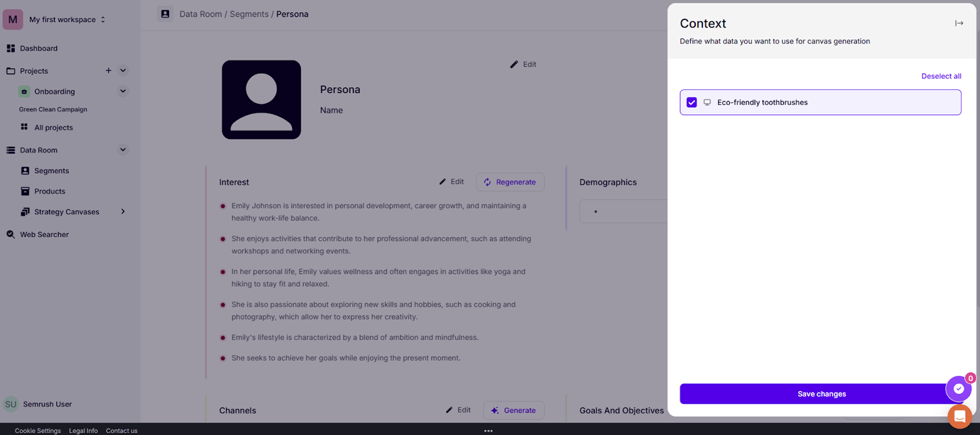Open the Web Searcher icon in sidebar
The width and height of the screenshot is (980, 435).
tap(10, 234)
